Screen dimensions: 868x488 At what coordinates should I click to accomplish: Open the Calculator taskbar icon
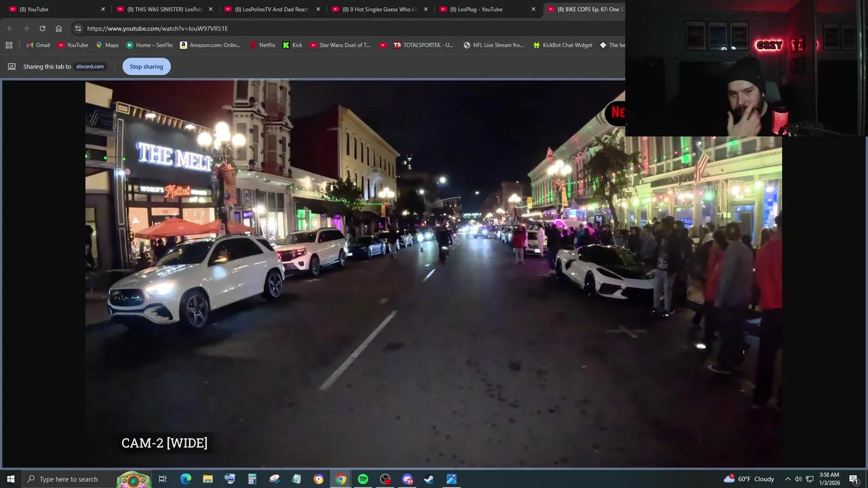click(252, 479)
